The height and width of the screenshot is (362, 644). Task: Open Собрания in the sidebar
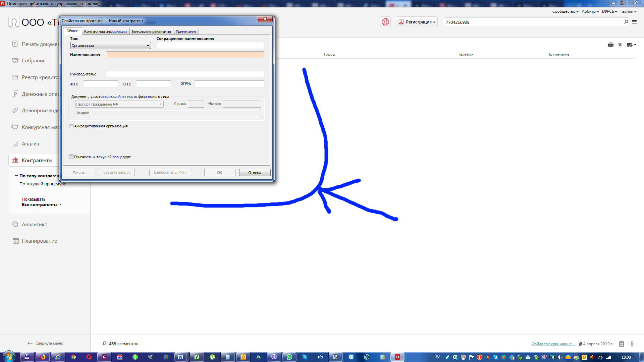coord(34,61)
